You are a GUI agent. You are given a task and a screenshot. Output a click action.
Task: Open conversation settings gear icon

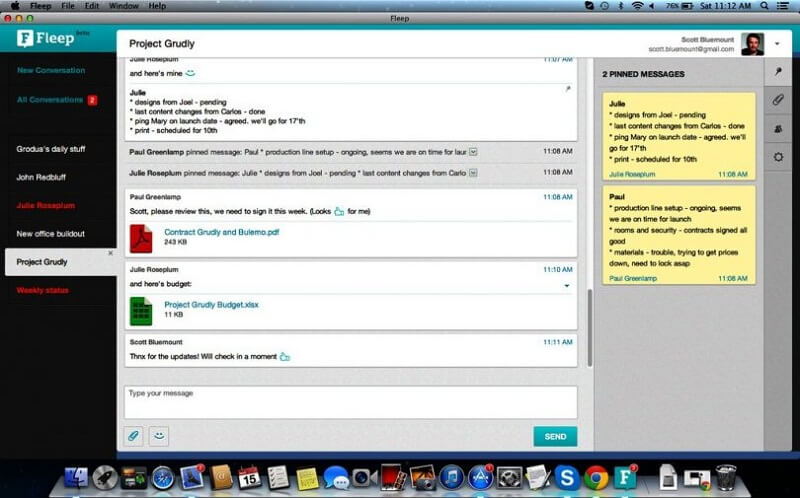[778, 157]
